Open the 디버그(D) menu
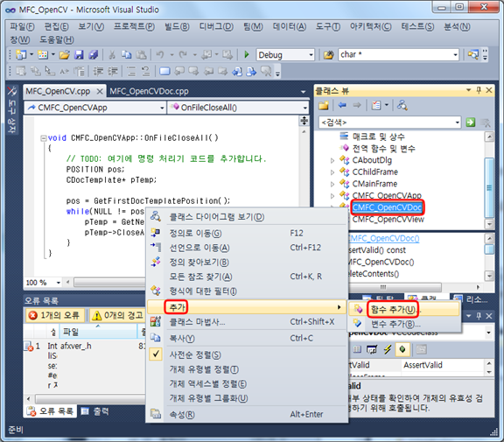 (216, 26)
